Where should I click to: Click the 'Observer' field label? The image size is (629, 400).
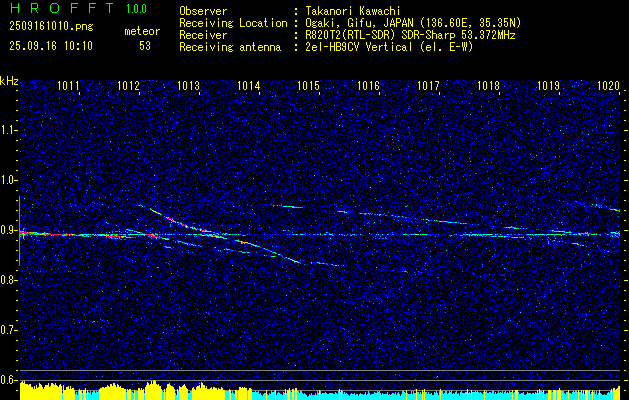pyautogui.click(x=203, y=11)
